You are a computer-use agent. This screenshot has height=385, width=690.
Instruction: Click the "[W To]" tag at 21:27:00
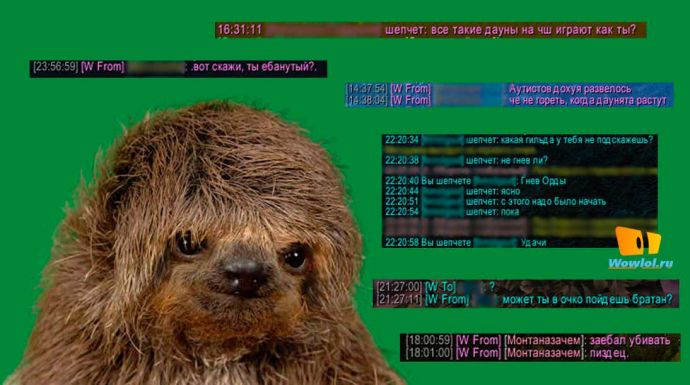point(440,287)
